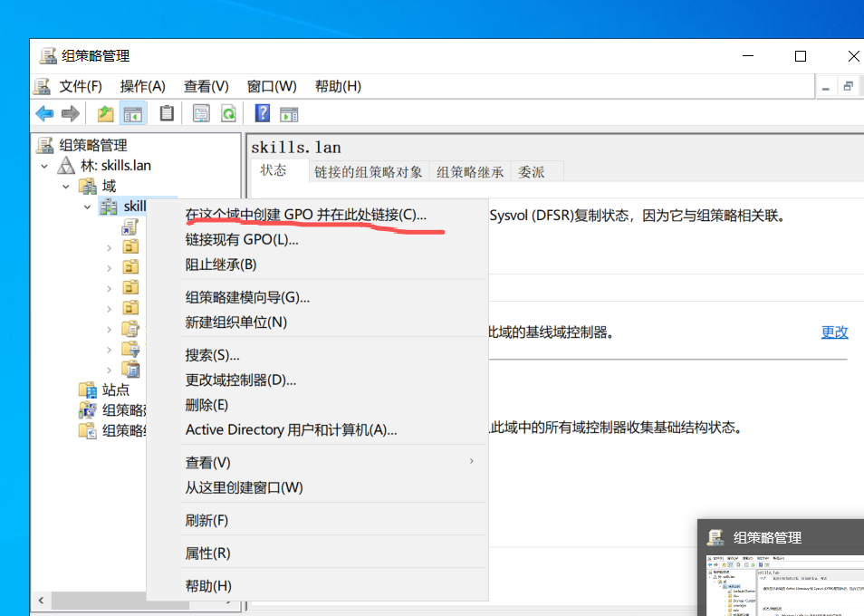Select the 站点 (Sites) node in tree
Image resolution: width=864 pixels, height=616 pixels.
point(115,390)
